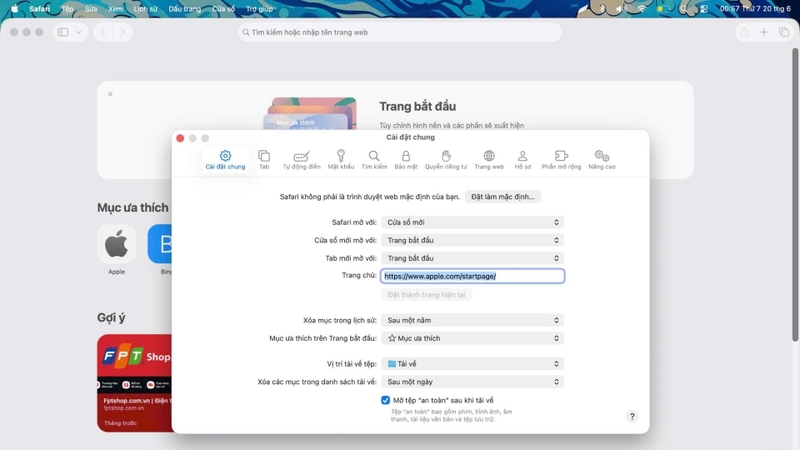Open the Sửa menu
Image resolution: width=800 pixels, height=450 pixels.
91,9
